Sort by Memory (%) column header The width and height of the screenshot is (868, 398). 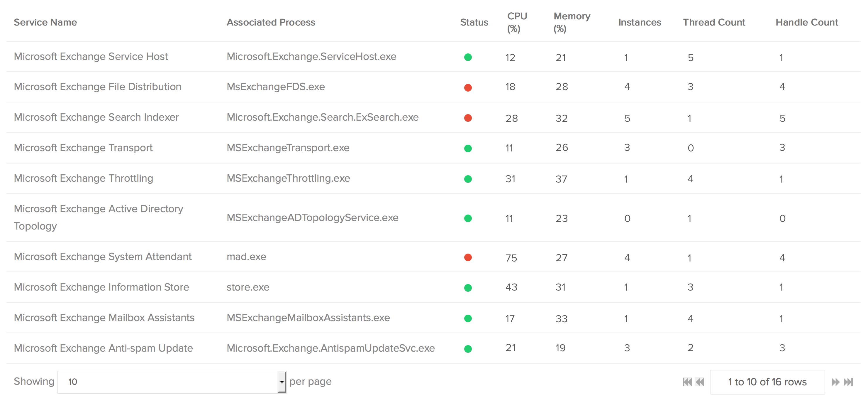pyautogui.click(x=572, y=22)
